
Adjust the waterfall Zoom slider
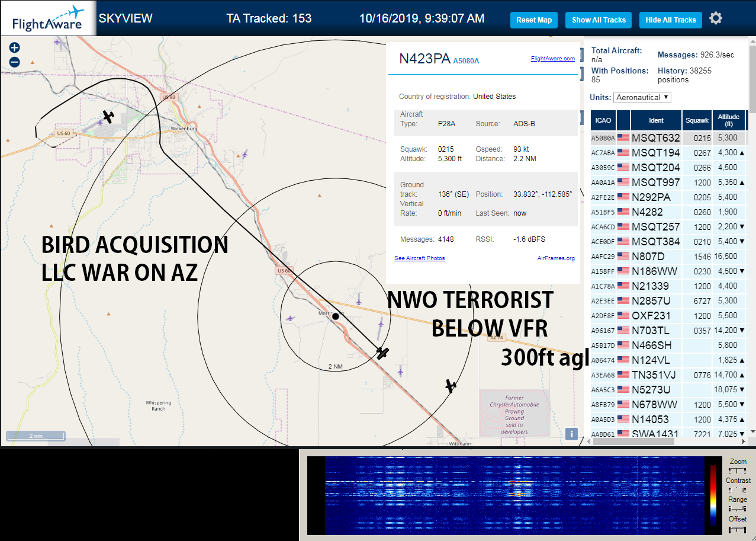pyautogui.click(x=737, y=470)
